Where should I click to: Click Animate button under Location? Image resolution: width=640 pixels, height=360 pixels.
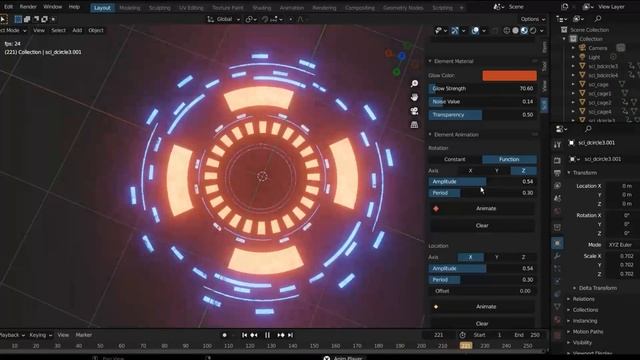pyautogui.click(x=482, y=307)
